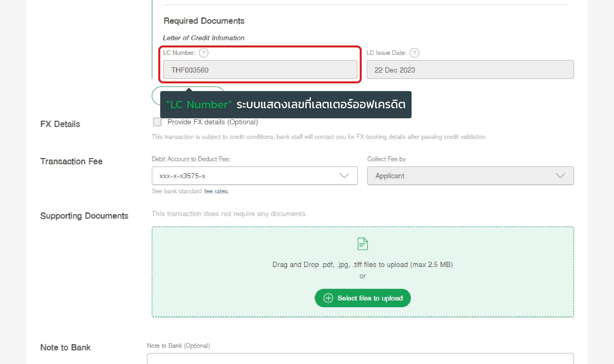Click the LC Number field showing THF003560
614x364 pixels.
260,70
